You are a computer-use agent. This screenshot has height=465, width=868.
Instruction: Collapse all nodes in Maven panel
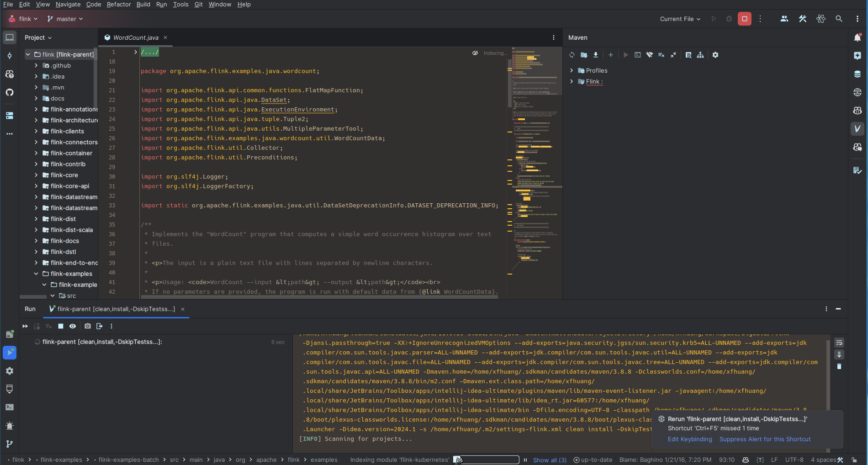click(x=673, y=55)
